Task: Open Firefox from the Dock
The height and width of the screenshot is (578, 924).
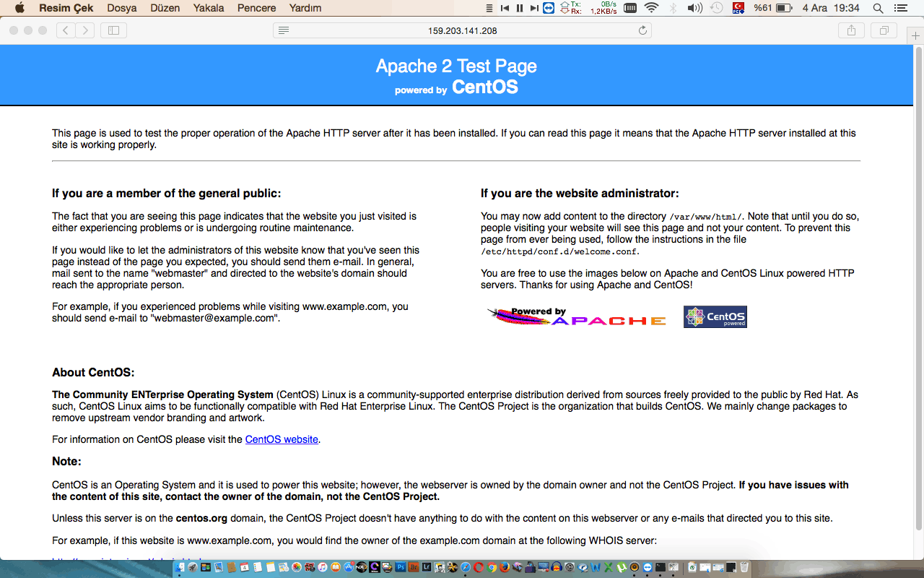Action: click(505, 567)
